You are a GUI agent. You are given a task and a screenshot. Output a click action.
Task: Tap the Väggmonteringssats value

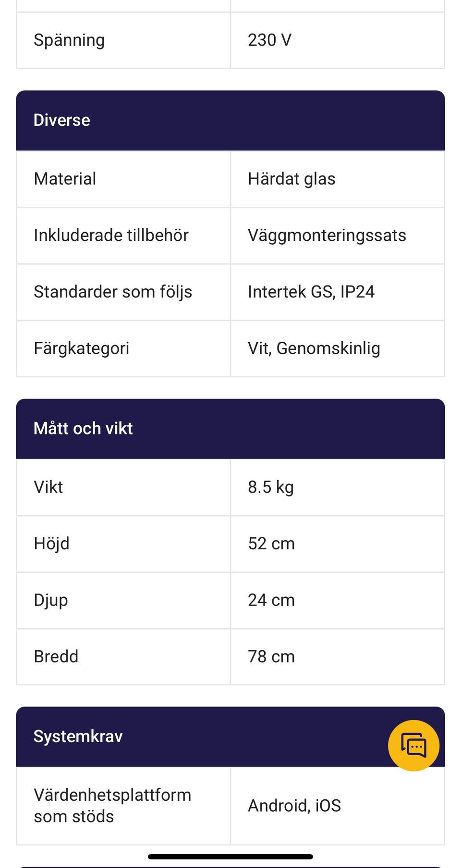point(327,236)
